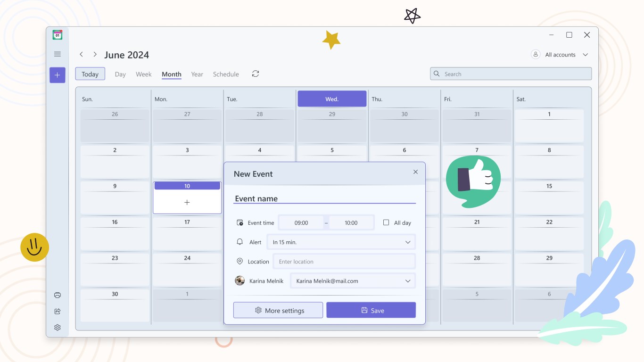Select June 3 on the calendar
644x362 pixels.
pos(187,162)
